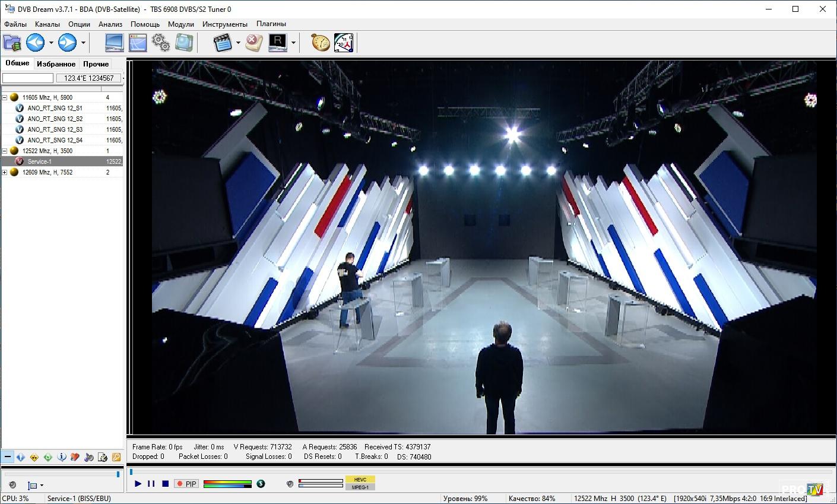
Task: Click the gears settings icon in toolbar
Action: tap(160, 43)
